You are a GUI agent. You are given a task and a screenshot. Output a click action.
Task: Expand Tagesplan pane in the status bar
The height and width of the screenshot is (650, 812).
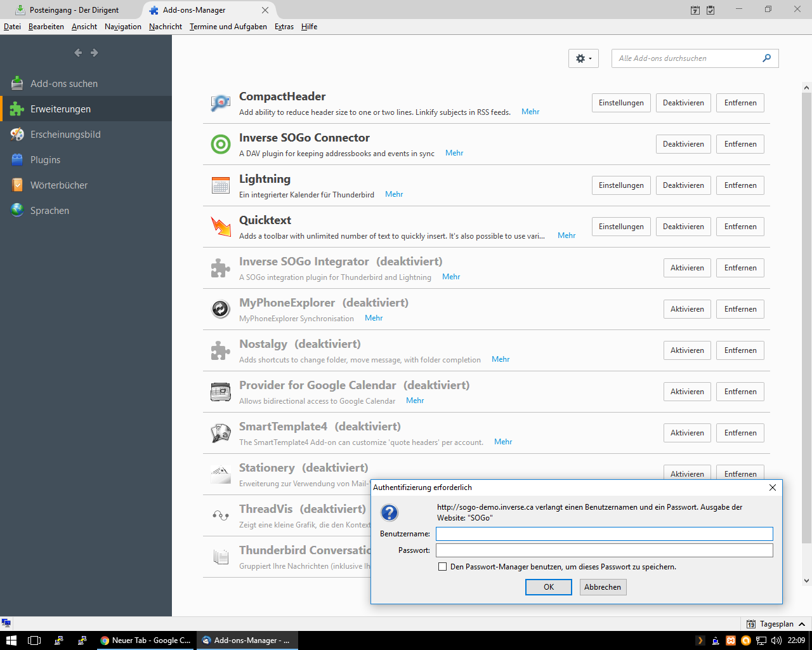[x=802, y=624]
